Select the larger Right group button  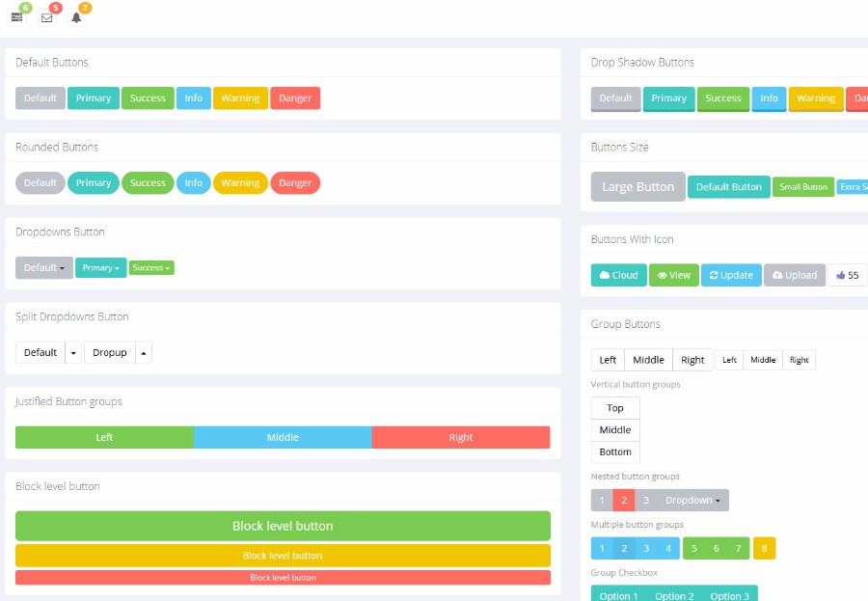coord(692,360)
